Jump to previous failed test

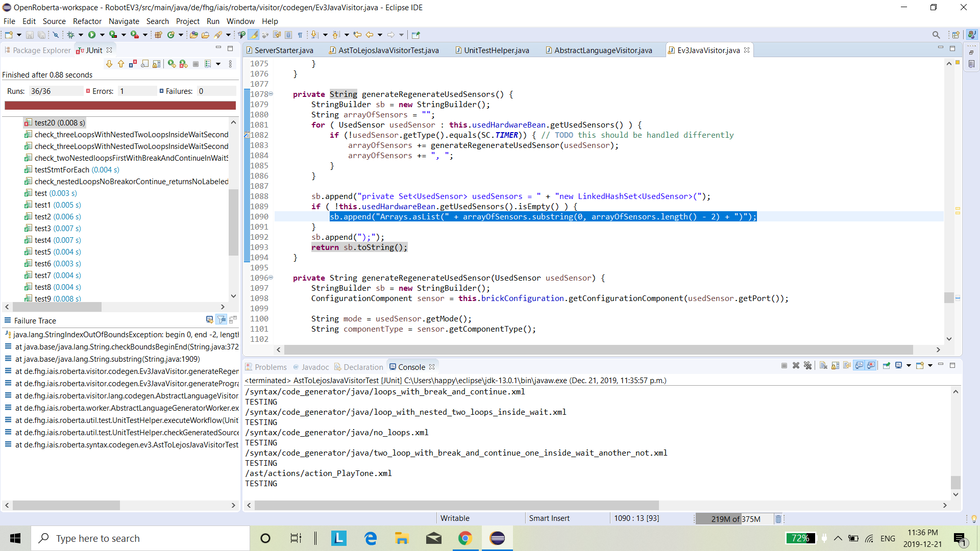(121, 64)
